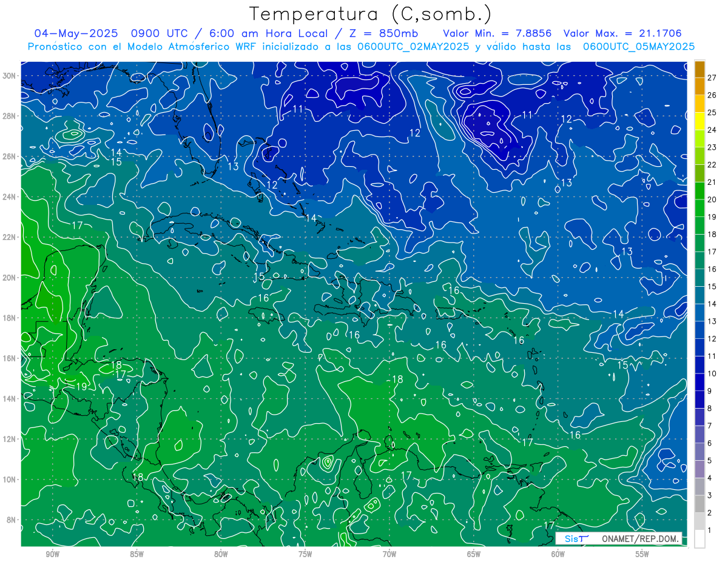Click the "27" label on the color scale
Screen dimensions: 728x562
click(712, 78)
